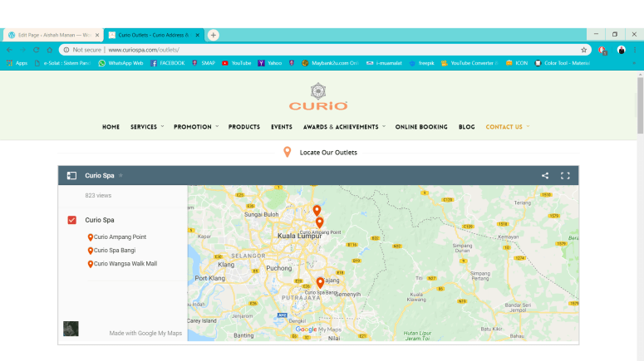644x361 pixels.
Task: Go to the browser home icon
Action: [50, 50]
